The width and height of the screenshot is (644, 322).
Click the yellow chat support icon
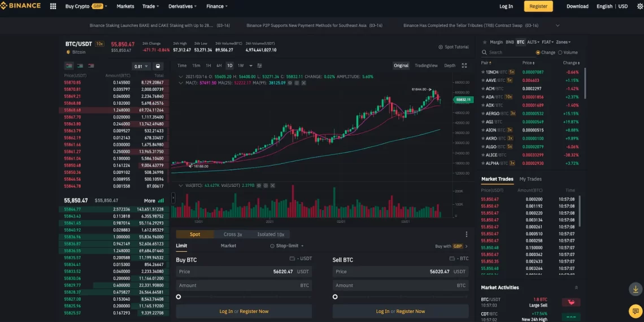point(636,310)
